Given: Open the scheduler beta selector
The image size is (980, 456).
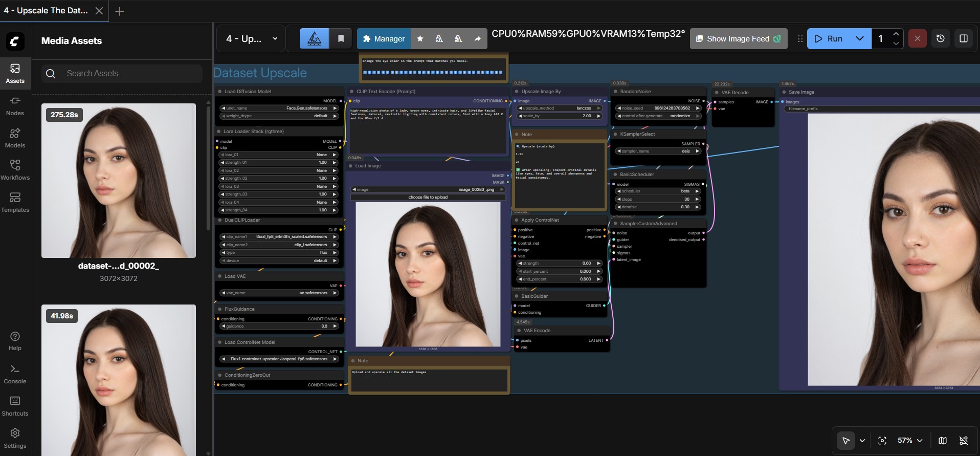Looking at the screenshot, I should [658, 191].
